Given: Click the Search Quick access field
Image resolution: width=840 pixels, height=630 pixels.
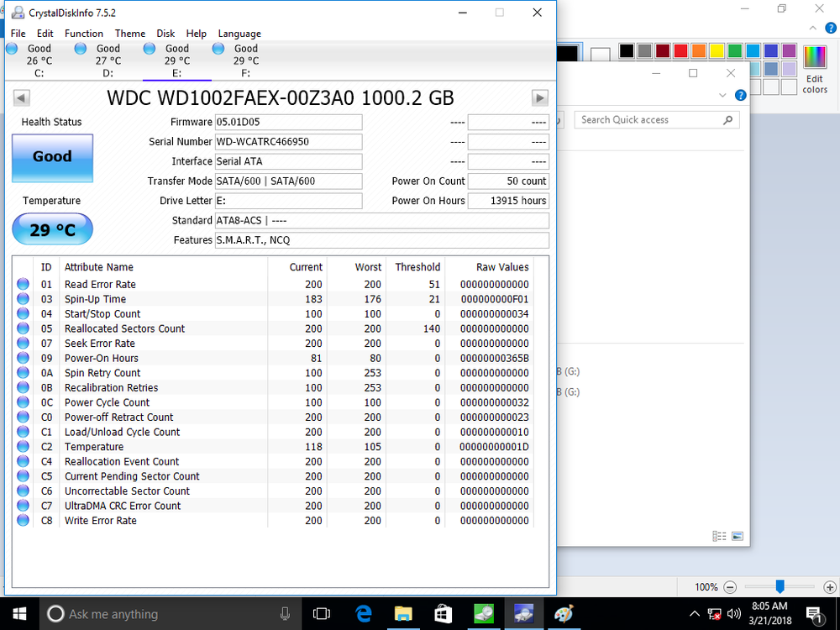Looking at the screenshot, I should point(648,120).
